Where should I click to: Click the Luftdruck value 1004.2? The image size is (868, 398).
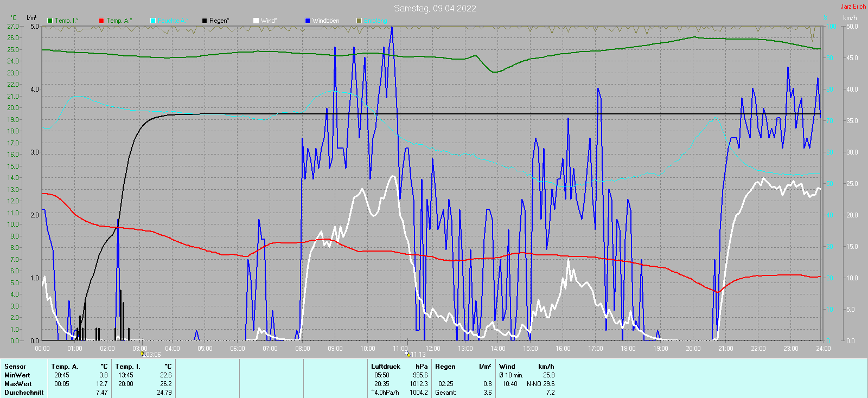(x=419, y=393)
